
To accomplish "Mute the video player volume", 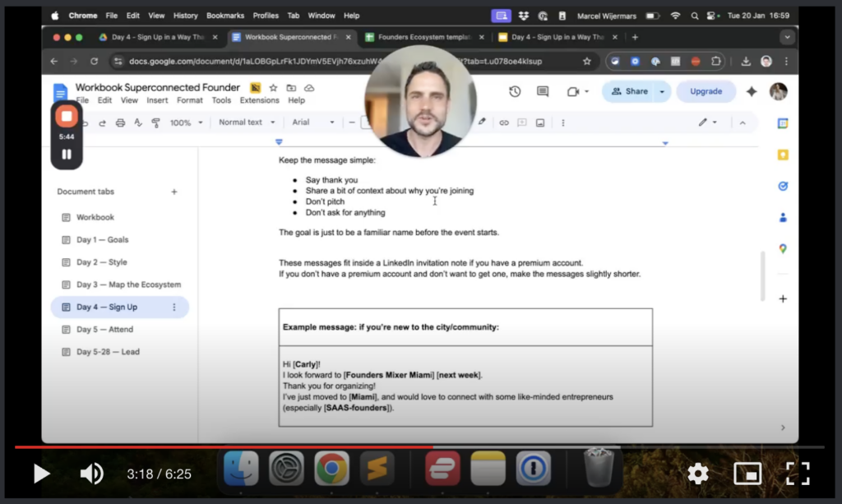I will coord(91,474).
